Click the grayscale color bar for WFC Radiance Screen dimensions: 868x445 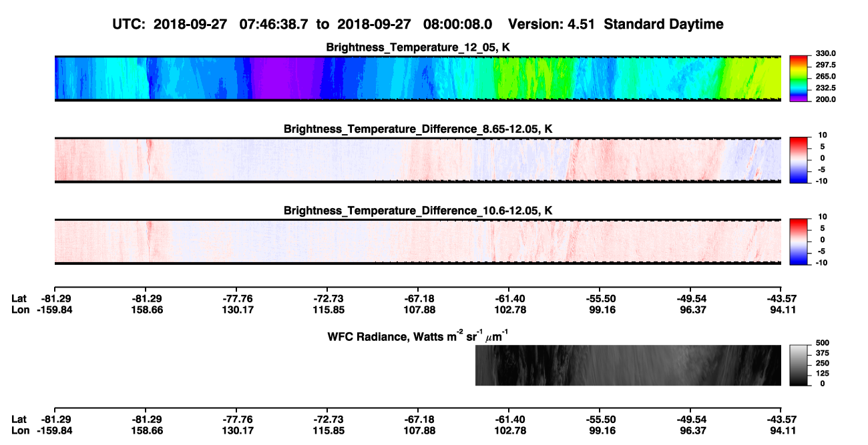point(798,366)
